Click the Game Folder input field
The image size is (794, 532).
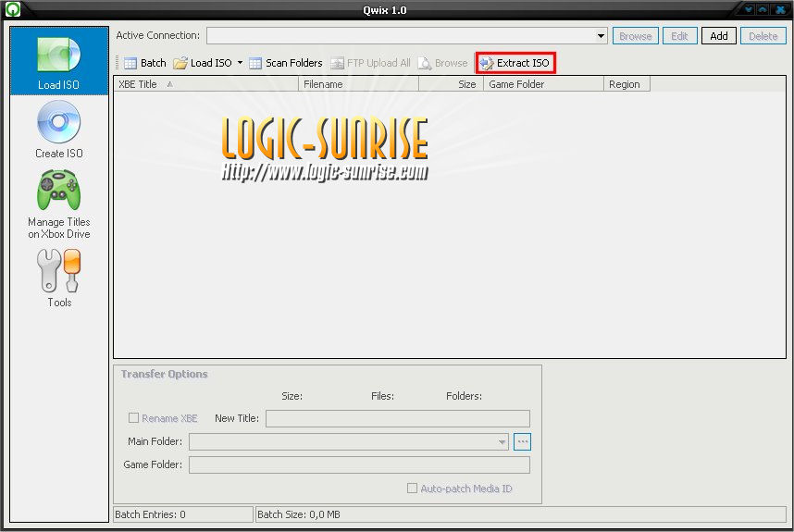360,465
